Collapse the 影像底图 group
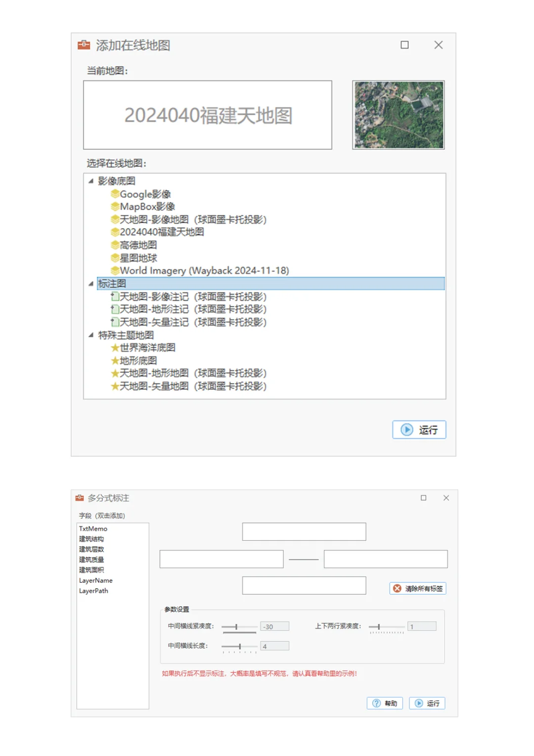 coord(91,181)
